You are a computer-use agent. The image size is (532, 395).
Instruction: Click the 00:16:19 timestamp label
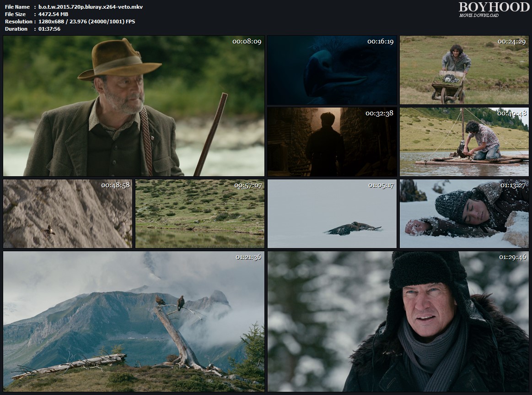380,42
